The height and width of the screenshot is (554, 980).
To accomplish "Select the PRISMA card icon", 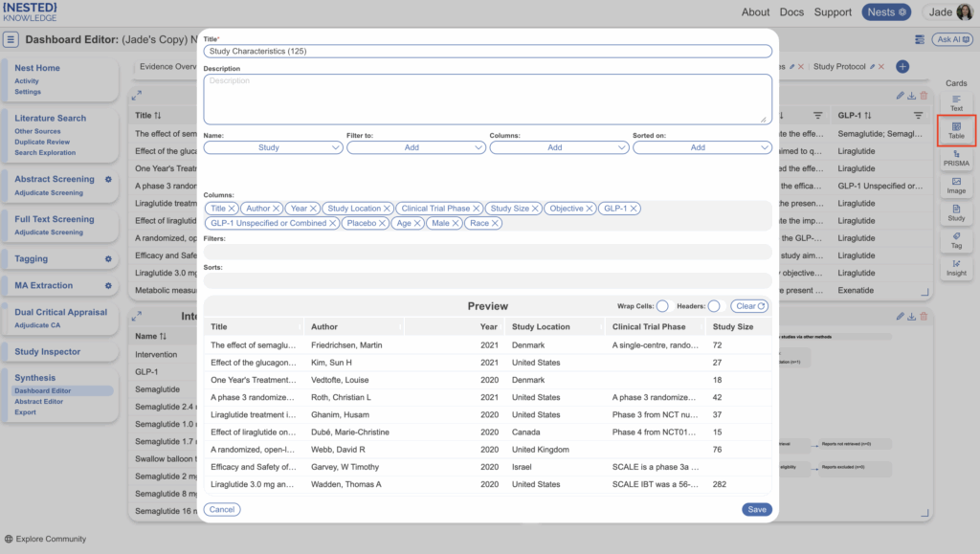I will coord(956,158).
